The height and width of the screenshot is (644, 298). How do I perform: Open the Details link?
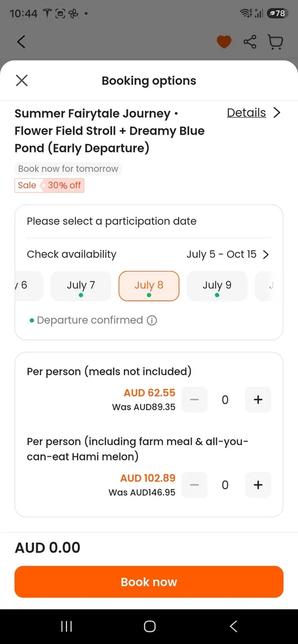(x=246, y=113)
